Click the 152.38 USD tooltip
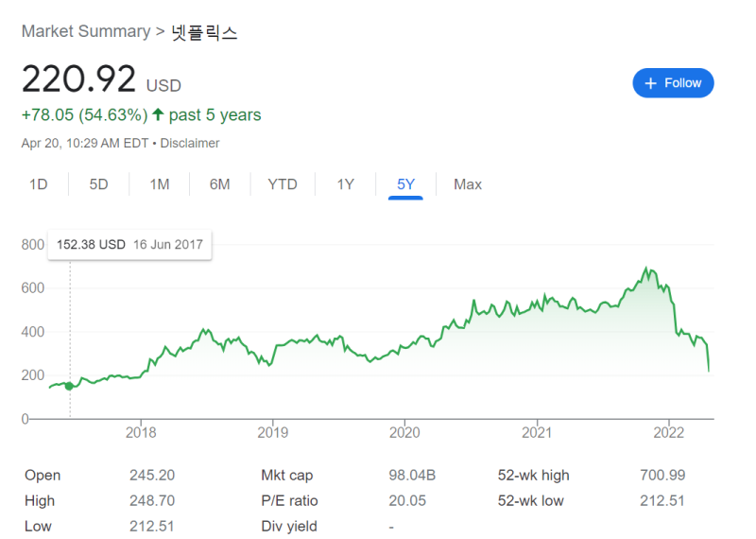756x539 pixels. pos(129,245)
